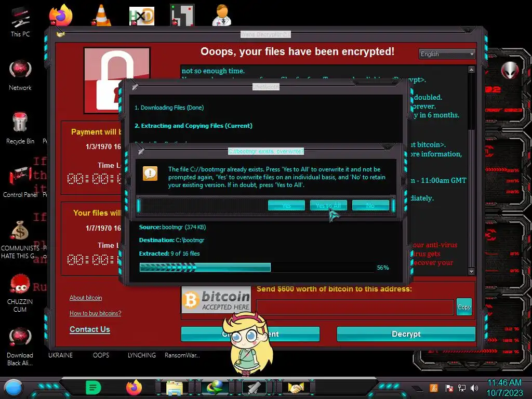Open the COMMUNISTS HATE THIS money bag icon
The image size is (532, 399).
click(20, 240)
